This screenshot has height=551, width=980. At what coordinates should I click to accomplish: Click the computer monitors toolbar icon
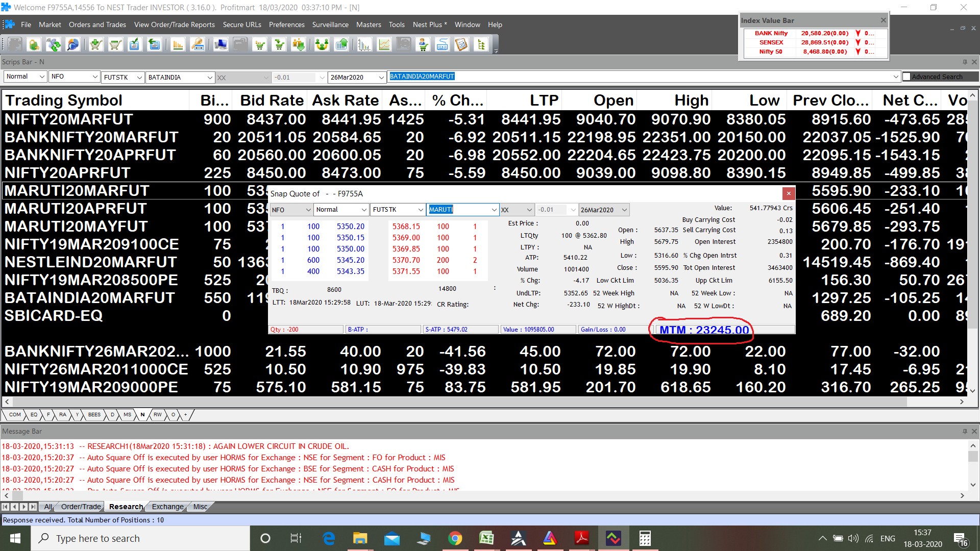click(x=220, y=45)
